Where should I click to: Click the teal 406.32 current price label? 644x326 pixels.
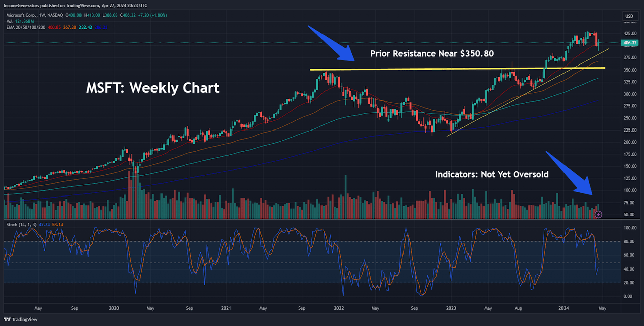point(629,44)
